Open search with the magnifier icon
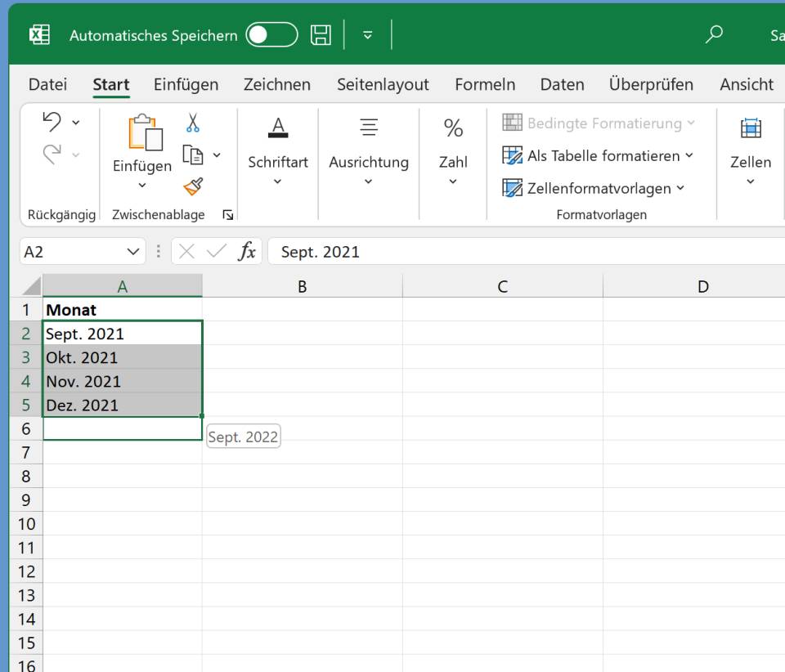The height and width of the screenshot is (672, 785). [x=714, y=34]
